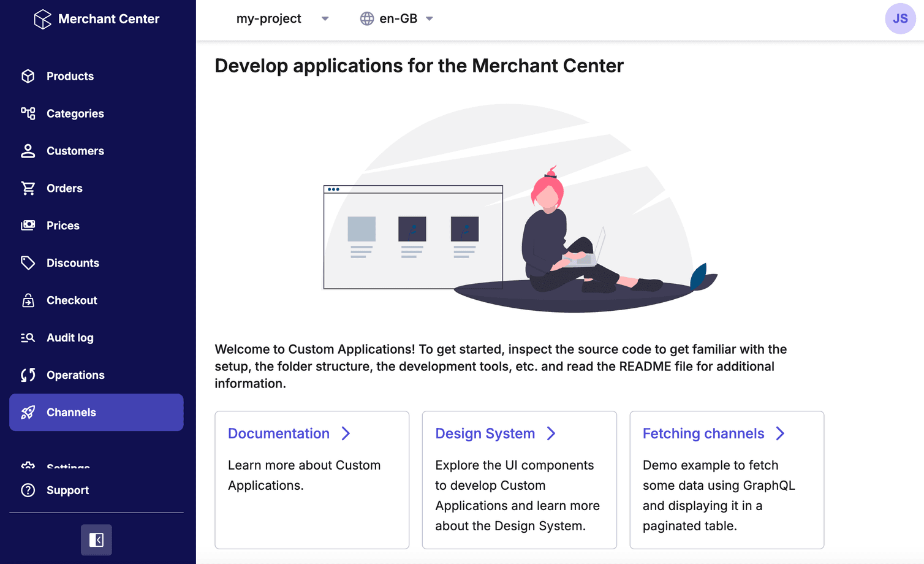Follow the Documentation link
This screenshot has width=924, height=564.
[279, 433]
